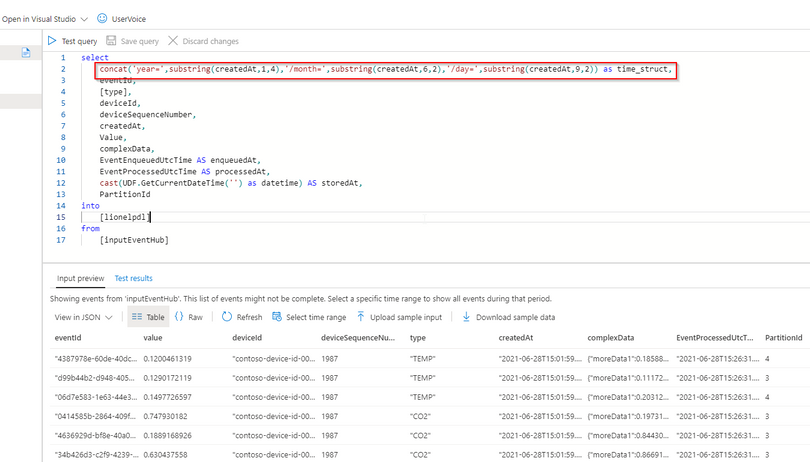The height and width of the screenshot is (462, 810).
Task: Open the UserVoice smiley icon
Action: pos(102,19)
